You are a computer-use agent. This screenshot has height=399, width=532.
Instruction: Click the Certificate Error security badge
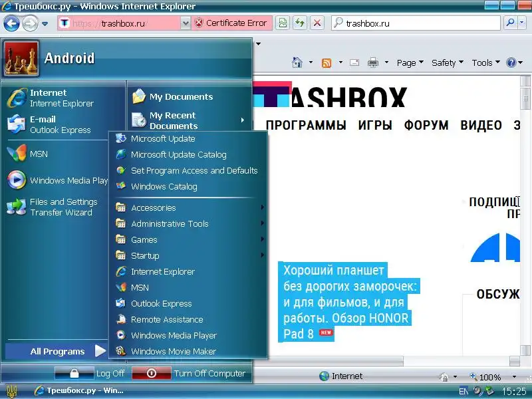[x=231, y=23]
